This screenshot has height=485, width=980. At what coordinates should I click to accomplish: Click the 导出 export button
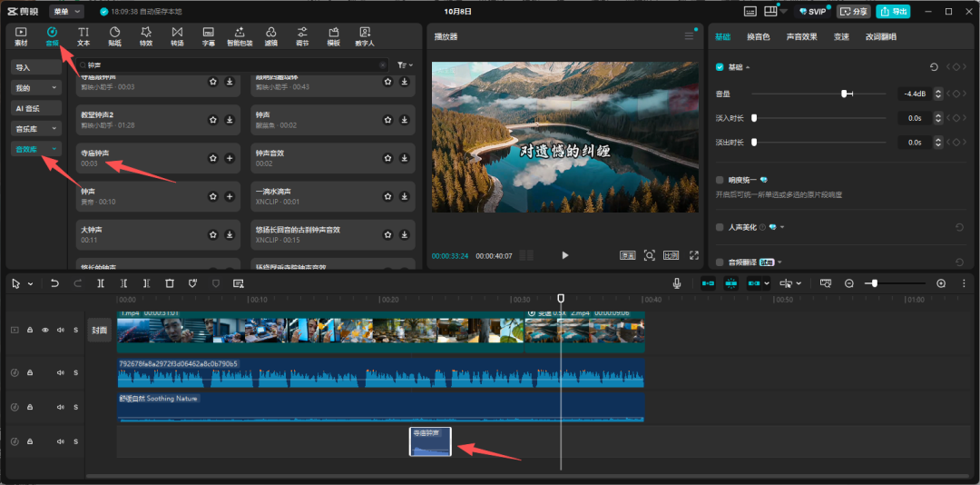[x=894, y=12]
